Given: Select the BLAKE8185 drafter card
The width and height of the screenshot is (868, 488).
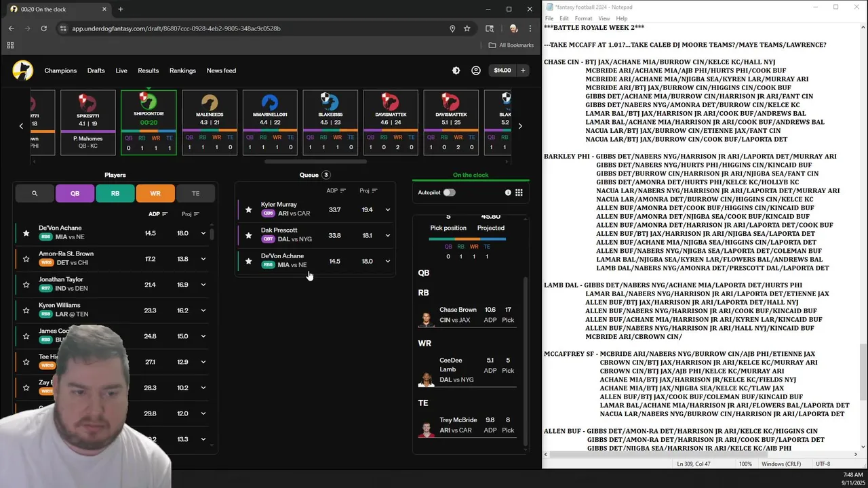Looking at the screenshot, I should [x=330, y=123].
